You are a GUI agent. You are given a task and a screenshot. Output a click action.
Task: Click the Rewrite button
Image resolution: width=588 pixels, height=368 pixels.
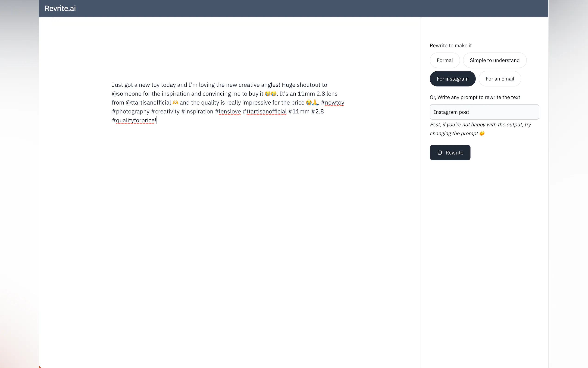[450, 153]
